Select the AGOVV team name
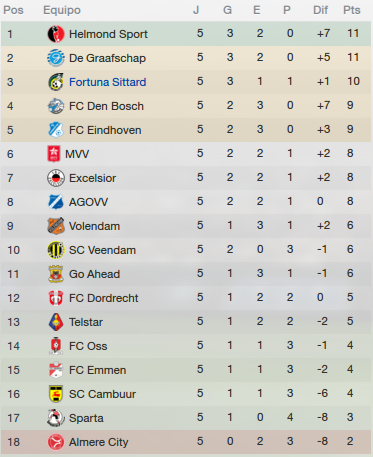 (x=88, y=202)
